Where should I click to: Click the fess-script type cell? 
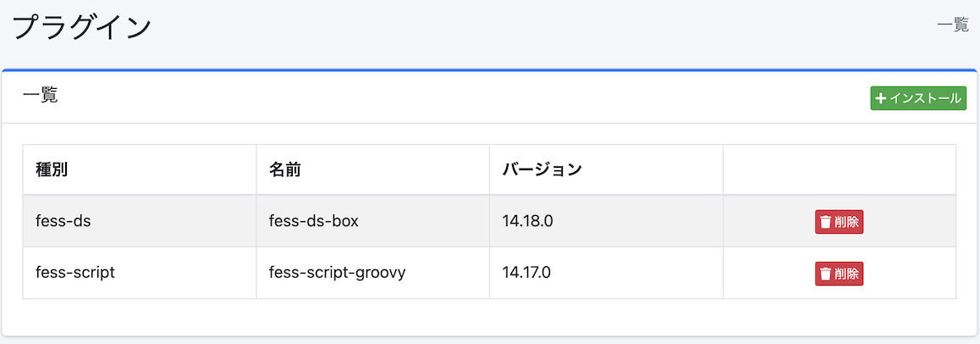[x=140, y=274]
